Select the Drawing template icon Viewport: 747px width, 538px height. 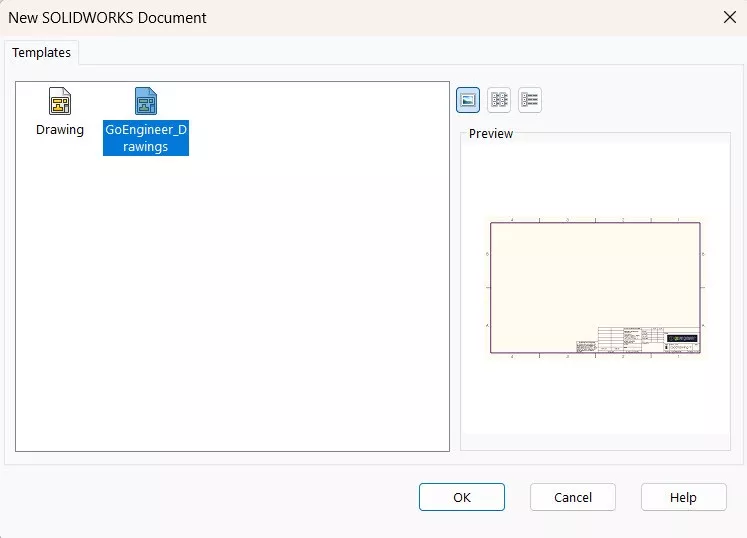[x=60, y=101]
